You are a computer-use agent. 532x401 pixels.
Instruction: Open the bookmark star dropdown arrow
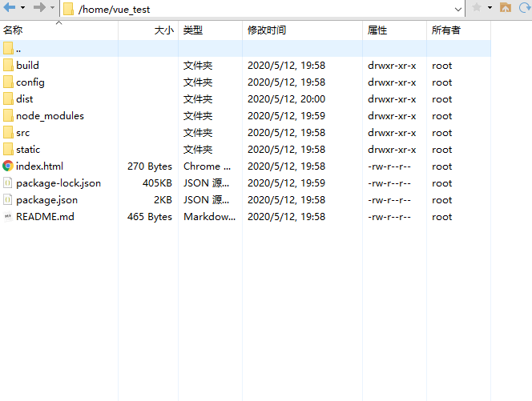point(490,7)
